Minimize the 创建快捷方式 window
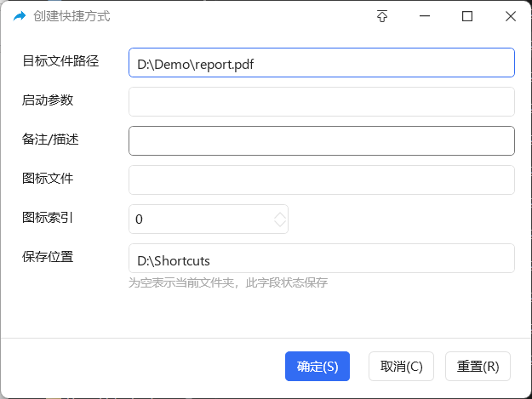Screen dimensions: 532x399 click(x=425, y=16)
